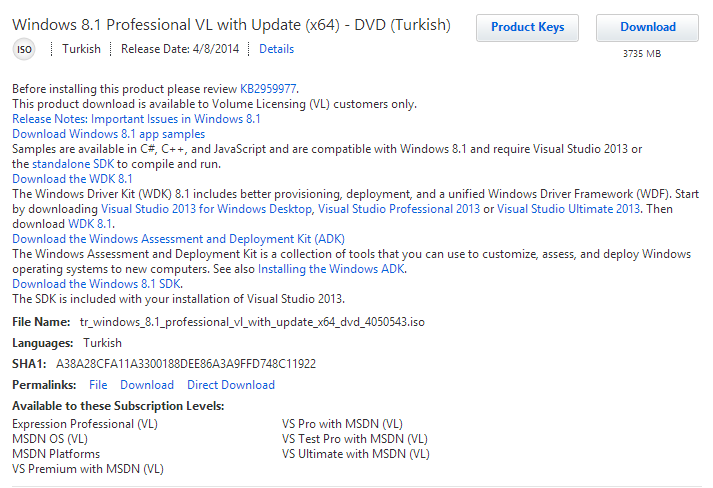
Task: Open Visual Studio 2013 for Windows Desktop link
Action: coord(206,209)
